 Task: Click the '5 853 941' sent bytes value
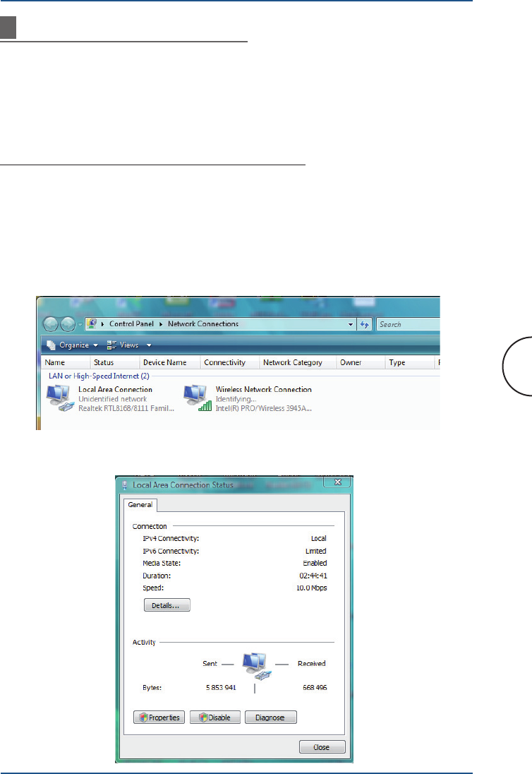click(221, 688)
